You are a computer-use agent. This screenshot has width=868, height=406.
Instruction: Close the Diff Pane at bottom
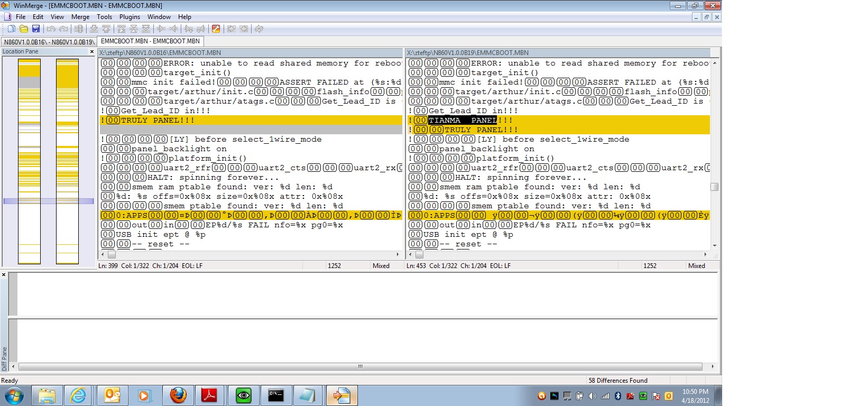[4, 275]
